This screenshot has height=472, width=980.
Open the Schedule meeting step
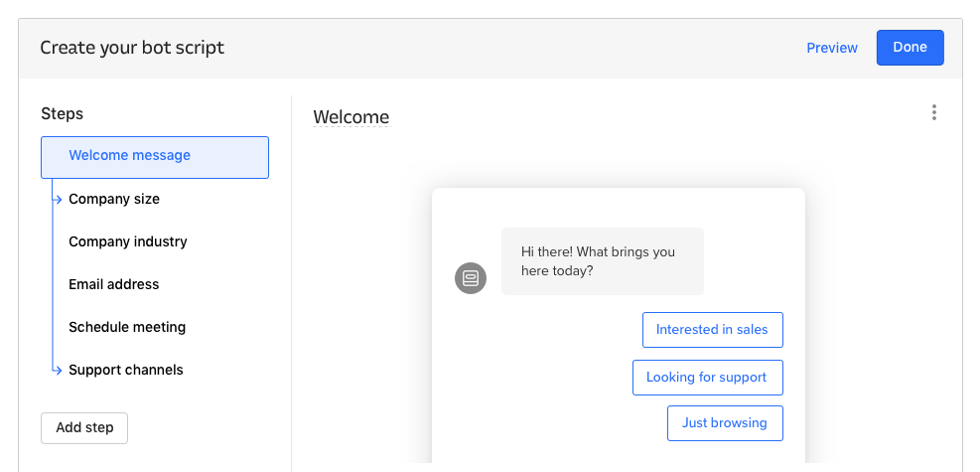click(127, 327)
